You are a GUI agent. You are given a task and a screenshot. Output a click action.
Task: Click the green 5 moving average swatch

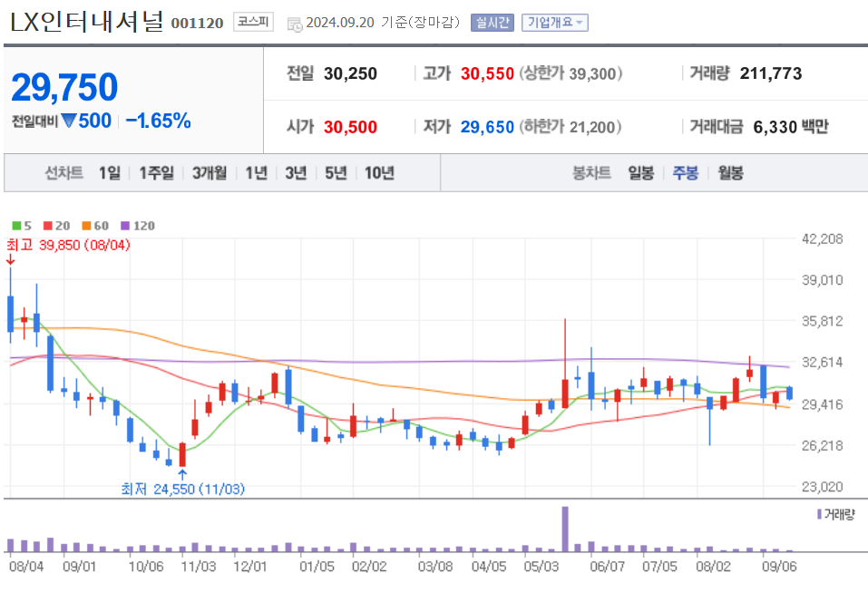coord(16,226)
